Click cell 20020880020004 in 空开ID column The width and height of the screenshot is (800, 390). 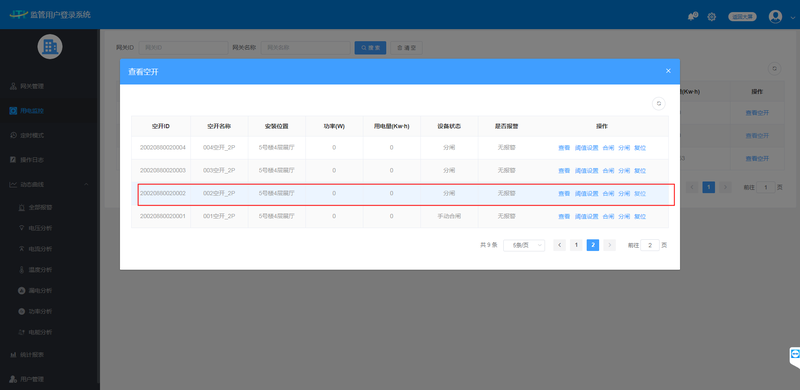tap(163, 148)
